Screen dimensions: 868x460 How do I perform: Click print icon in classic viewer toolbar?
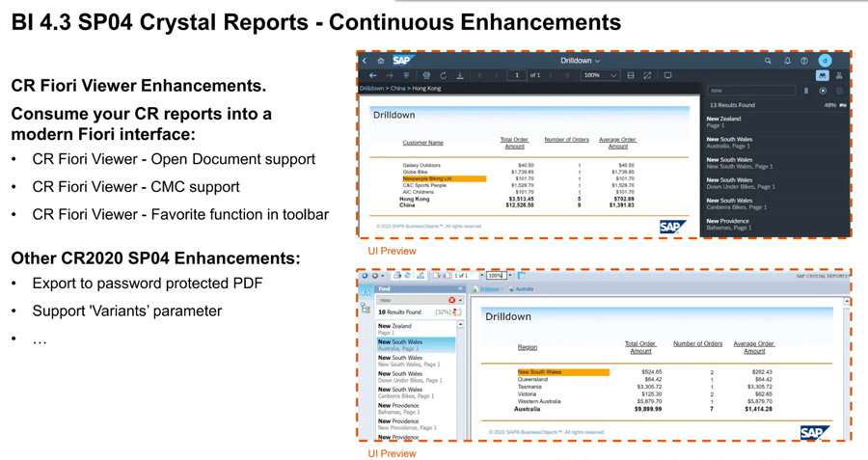[x=397, y=275]
